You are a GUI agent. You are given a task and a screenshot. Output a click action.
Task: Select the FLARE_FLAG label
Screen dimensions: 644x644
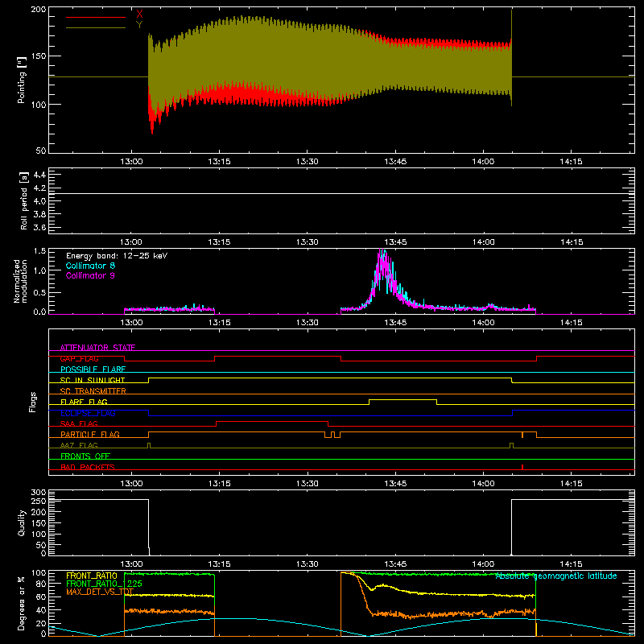click(x=84, y=402)
